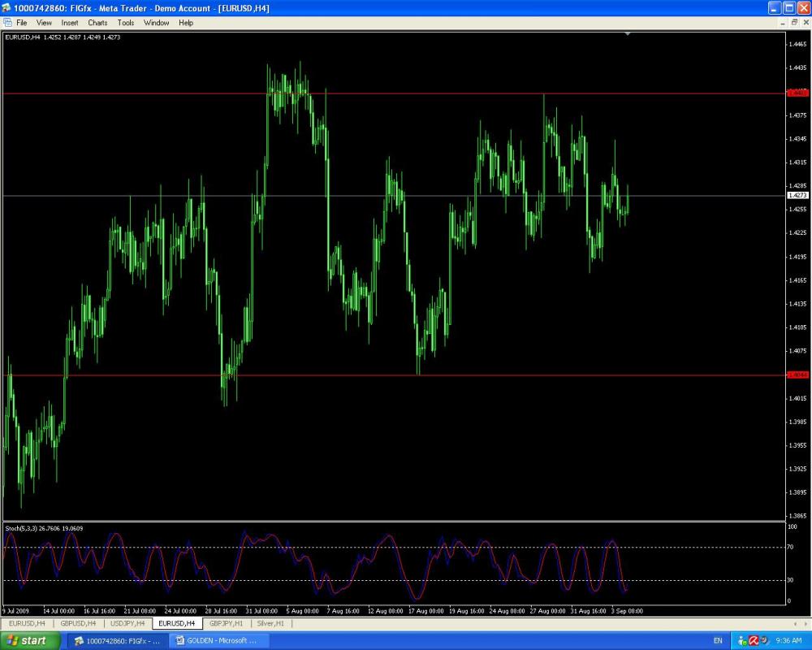The width and height of the screenshot is (812, 650).
Task: Click the 1.3865 price axis label
Action: point(797,516)
